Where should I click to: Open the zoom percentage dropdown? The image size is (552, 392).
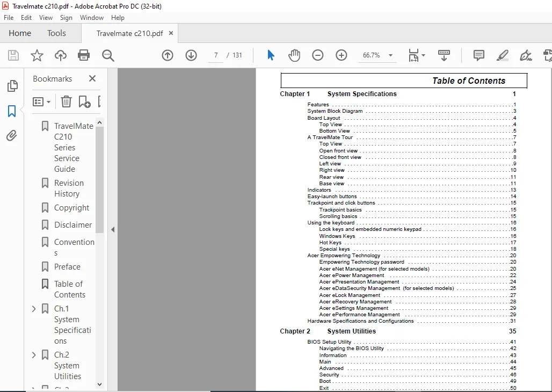click(x=390, y=55)
